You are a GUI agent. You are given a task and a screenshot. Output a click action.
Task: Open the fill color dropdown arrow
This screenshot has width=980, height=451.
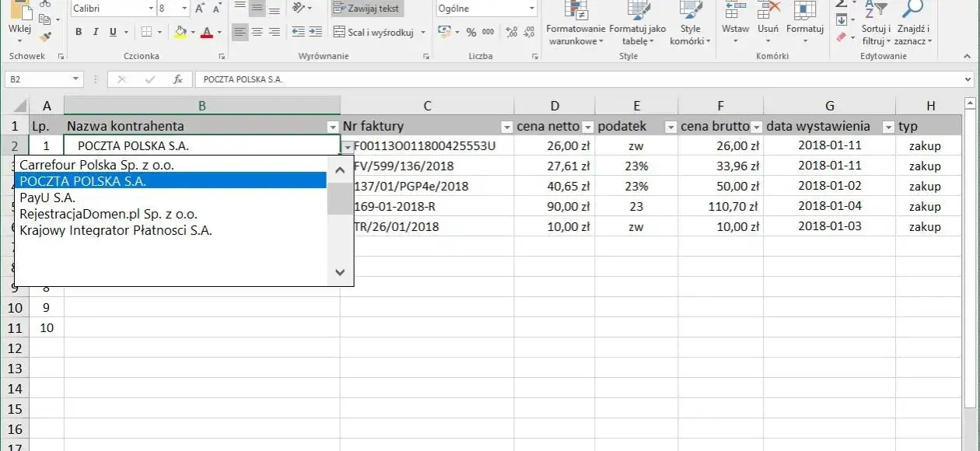coord(192,33)
